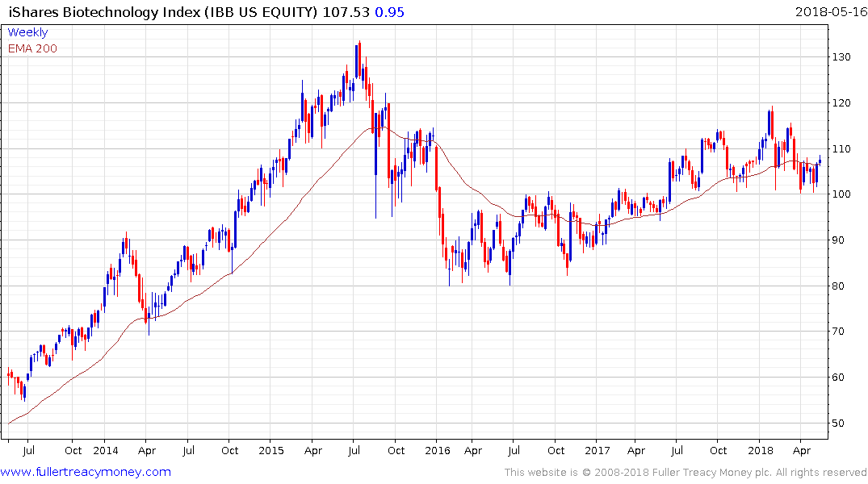Click the copyright notice for Fuller Treacy Money
The width and height of the screenshot is (868, 484).
pos(686,473)
